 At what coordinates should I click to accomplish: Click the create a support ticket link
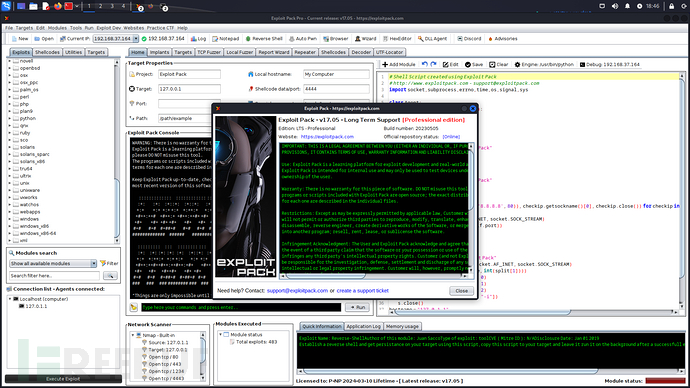363,291
